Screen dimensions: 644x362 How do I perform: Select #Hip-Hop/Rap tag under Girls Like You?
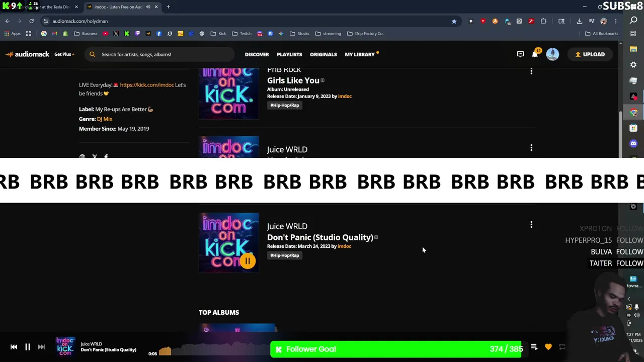click(x=285, y=105)
